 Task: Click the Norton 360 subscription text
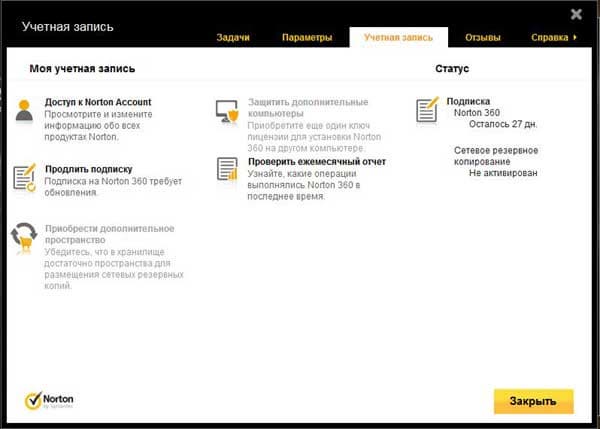click(477, 113)
